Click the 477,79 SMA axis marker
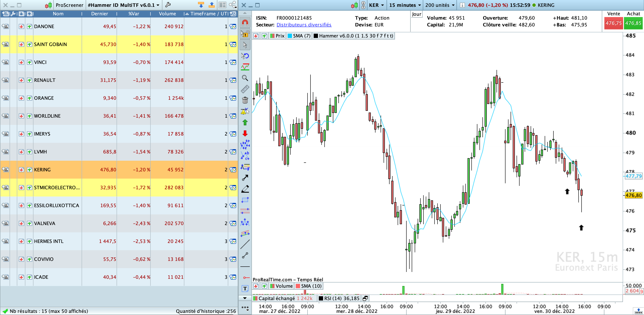The width and height of the screenshot is (644, 315). point(634,176)
